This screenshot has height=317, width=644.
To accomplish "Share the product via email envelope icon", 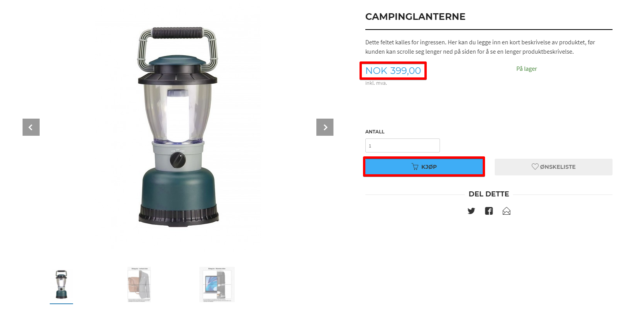I will click(x=506, y=211).
